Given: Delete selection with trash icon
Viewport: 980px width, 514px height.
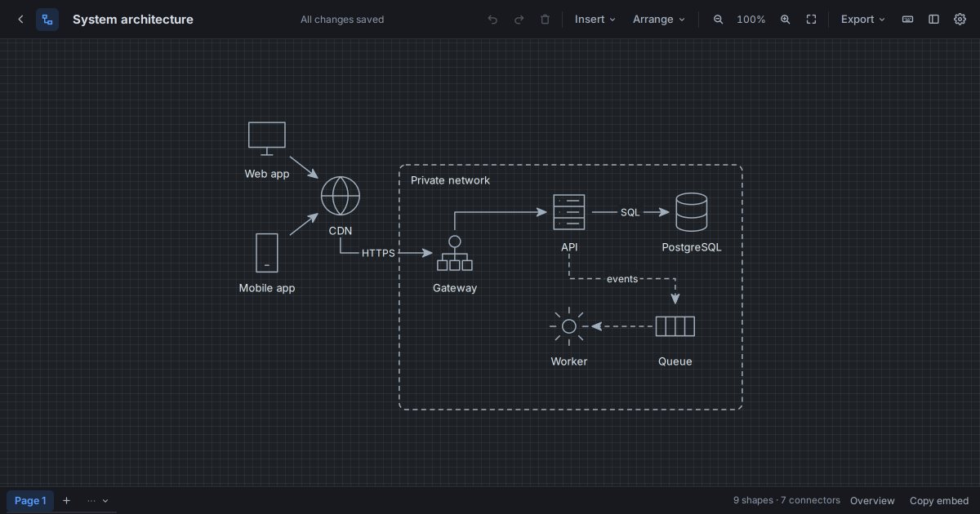Looking at the screenshot, I should pyautogui.click(x=545, y=19).
